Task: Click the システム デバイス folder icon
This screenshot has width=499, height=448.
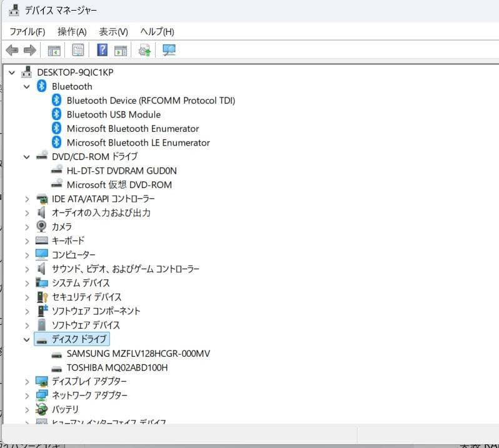Action: pos(42,282)
